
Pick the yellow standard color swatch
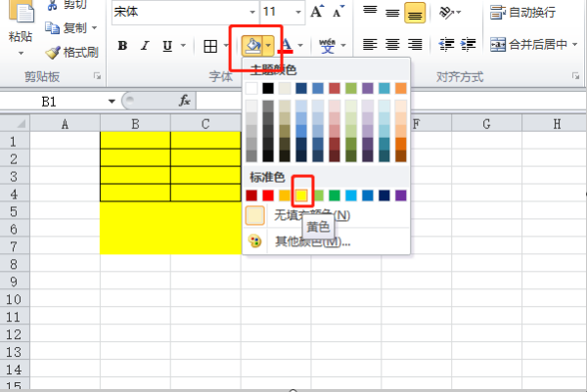(x=301, y=196)
